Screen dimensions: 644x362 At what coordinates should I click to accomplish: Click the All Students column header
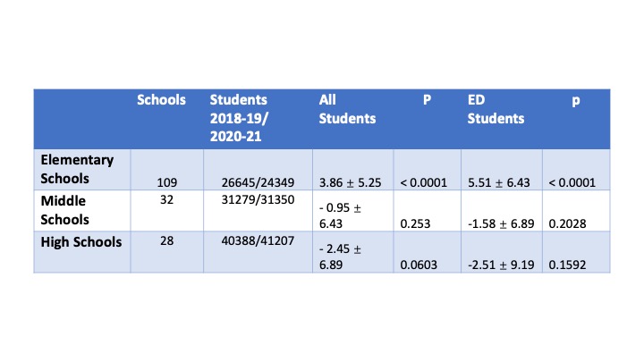pyautogui.click(x=347, y=109)
